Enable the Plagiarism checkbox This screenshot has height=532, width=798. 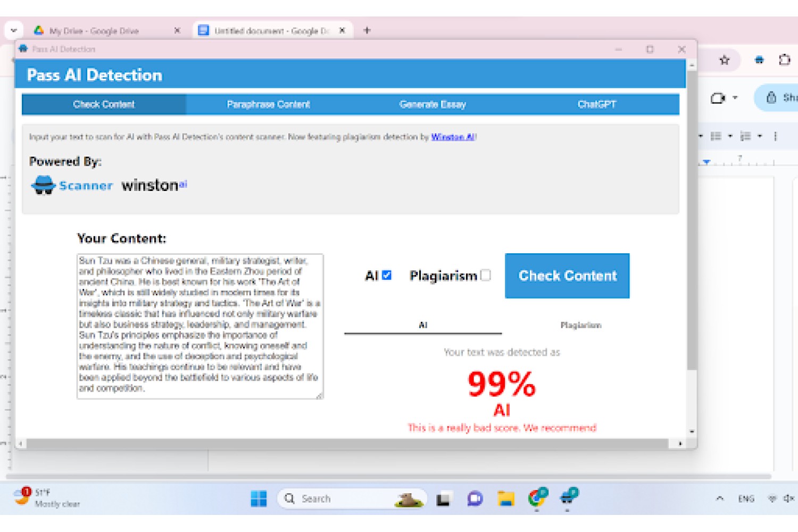[x=485, y=275]
